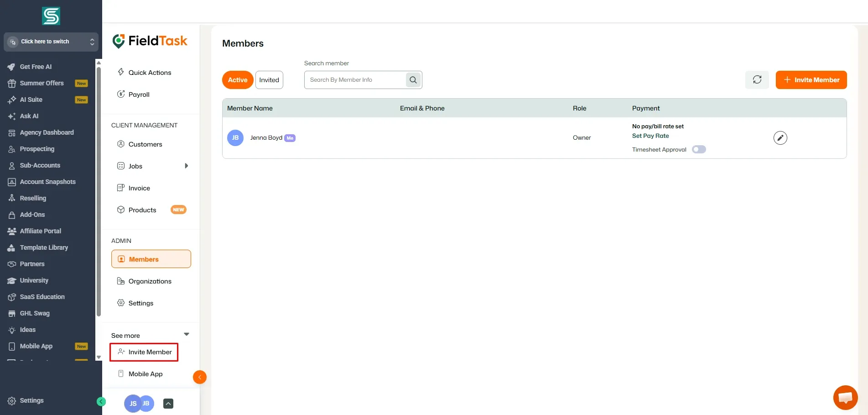
Task: Click the Role column header
Action: [580, 108]
